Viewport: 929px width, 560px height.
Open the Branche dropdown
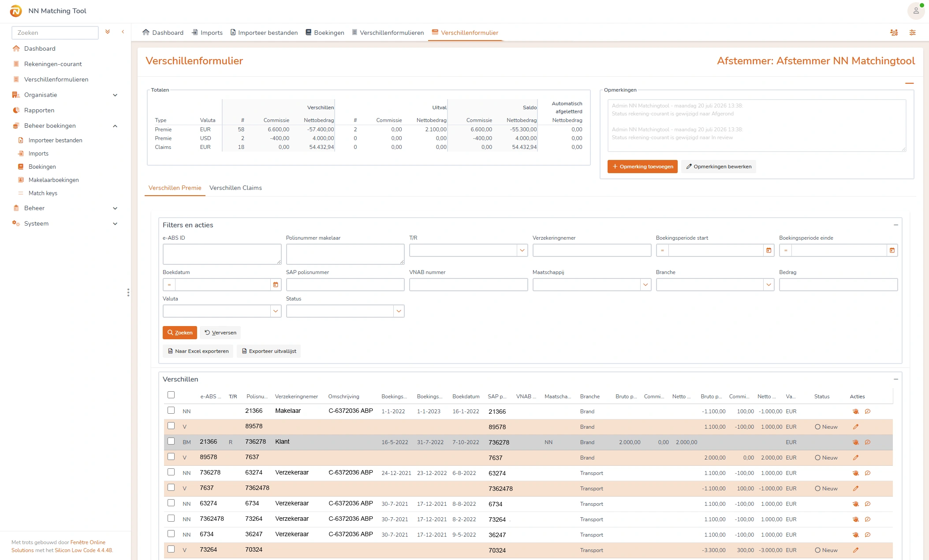click(x=769, y=285)
